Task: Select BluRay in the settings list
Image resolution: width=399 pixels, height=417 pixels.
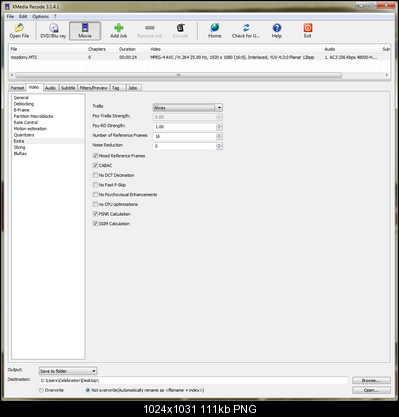Action: coord(20,154)
